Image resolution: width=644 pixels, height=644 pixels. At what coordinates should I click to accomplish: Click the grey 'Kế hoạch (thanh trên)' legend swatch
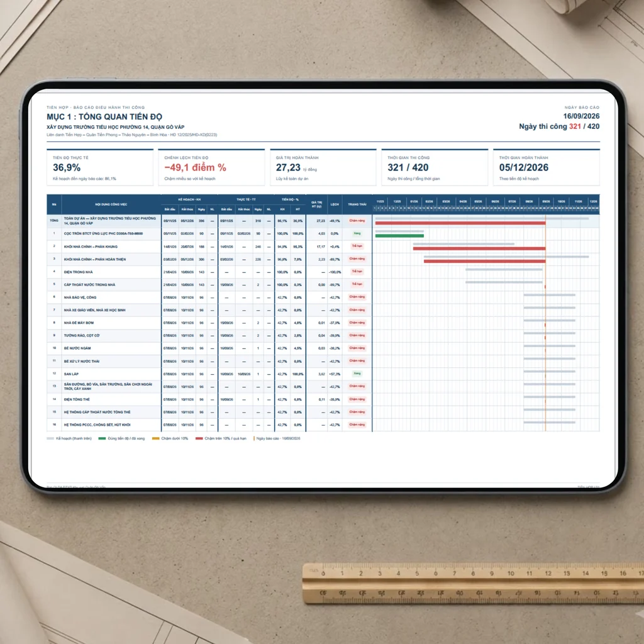pos(50,438)
